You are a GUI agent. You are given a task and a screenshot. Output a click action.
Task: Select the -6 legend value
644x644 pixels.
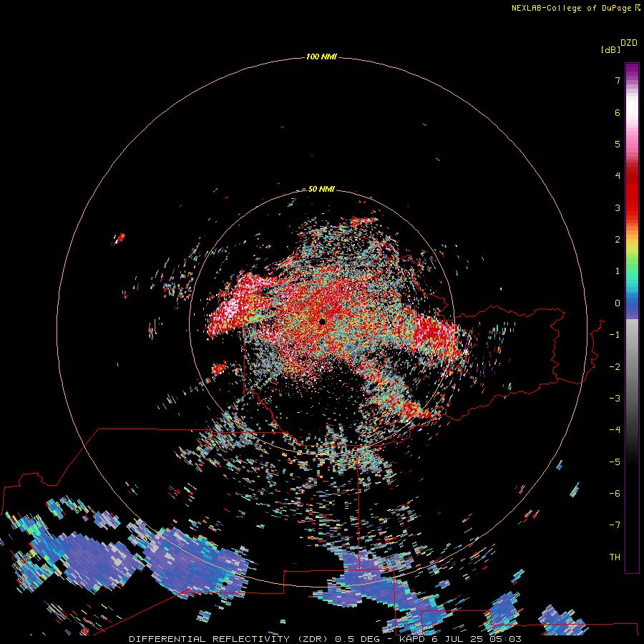(615, 493)
